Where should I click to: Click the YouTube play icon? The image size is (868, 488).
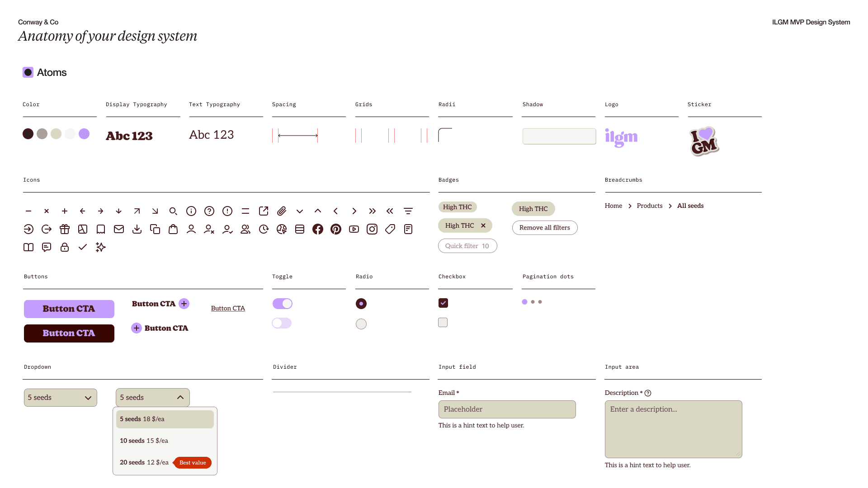(354, 229)
